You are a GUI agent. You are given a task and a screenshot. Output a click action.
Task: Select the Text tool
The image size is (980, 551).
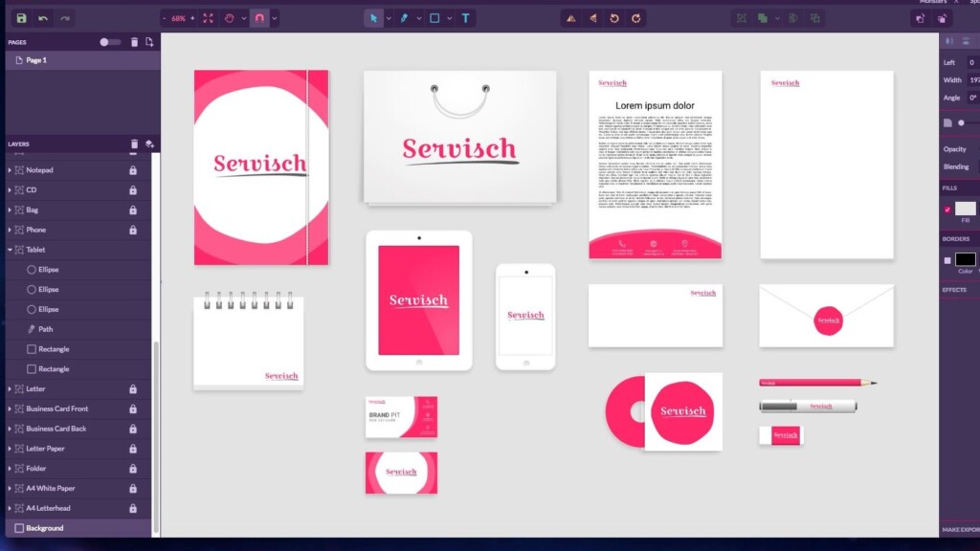466,18
